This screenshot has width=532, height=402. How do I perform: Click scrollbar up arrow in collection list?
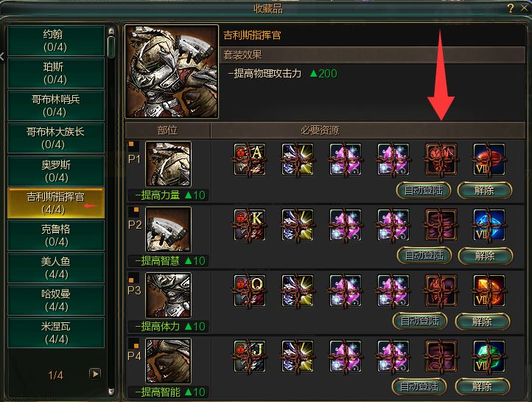click(111, 31)
